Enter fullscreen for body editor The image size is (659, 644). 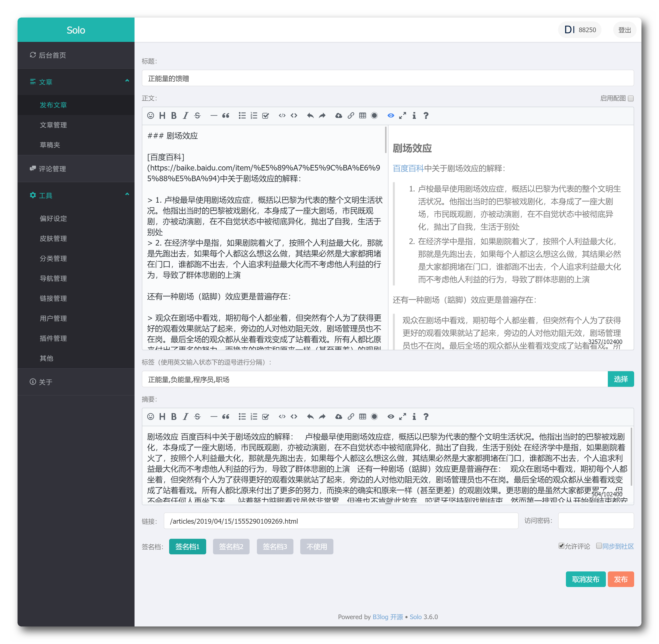click(402, 116)
